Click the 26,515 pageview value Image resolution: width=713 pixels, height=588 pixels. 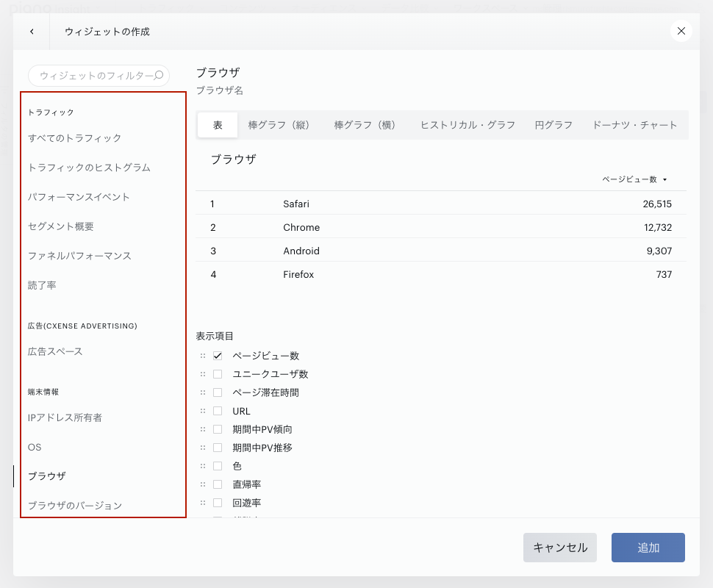[x=657, y=204]
